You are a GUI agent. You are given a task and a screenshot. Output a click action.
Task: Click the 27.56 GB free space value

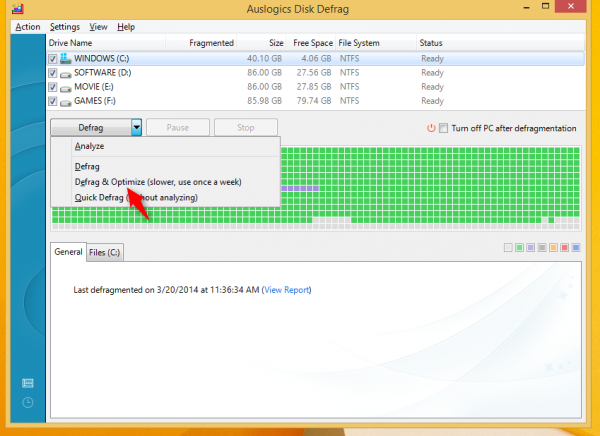[314, 73]
